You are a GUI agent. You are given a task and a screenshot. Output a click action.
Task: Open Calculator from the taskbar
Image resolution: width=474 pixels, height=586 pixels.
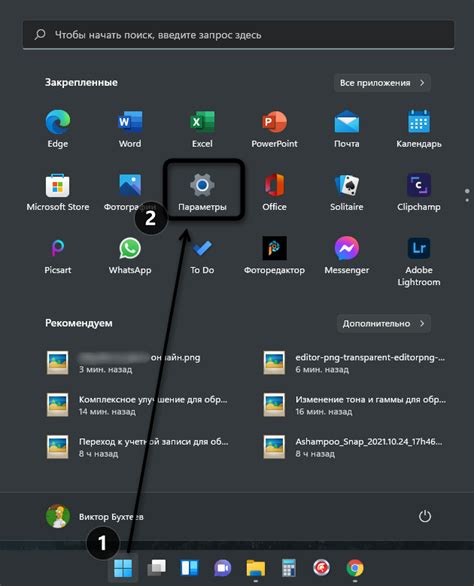289,568
